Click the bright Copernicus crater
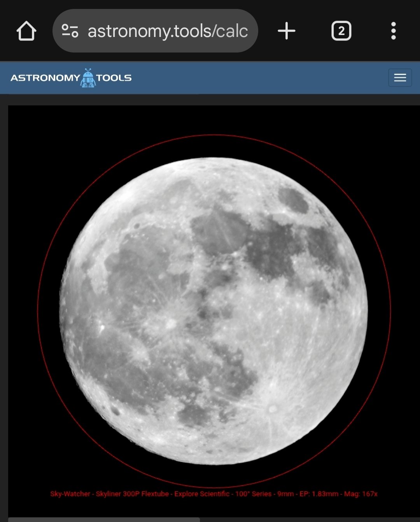Viewport: 420px width, 522px height. pos(170,323)
